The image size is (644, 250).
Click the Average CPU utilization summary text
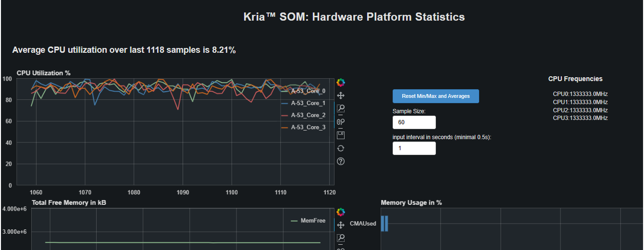tap(124, 50)
